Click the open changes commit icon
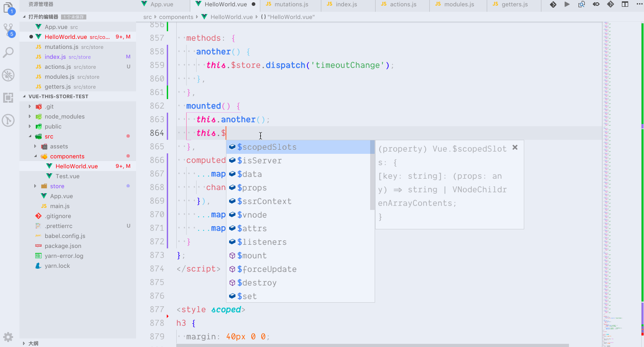 click(596, 5)
